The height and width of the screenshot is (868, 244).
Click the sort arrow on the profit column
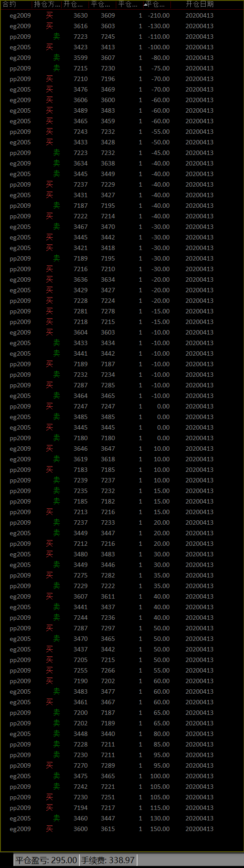click(x=145, y=5)
